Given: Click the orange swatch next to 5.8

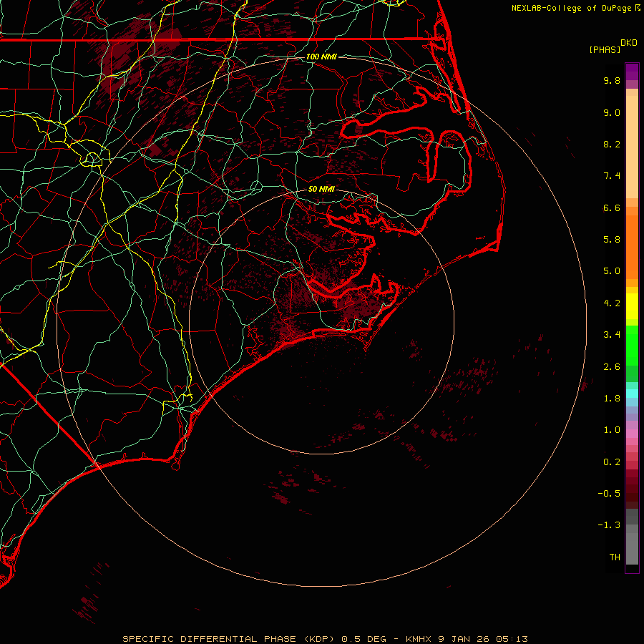Looking at the screenshot, I should pyautogui.click(x=632, y=240).
